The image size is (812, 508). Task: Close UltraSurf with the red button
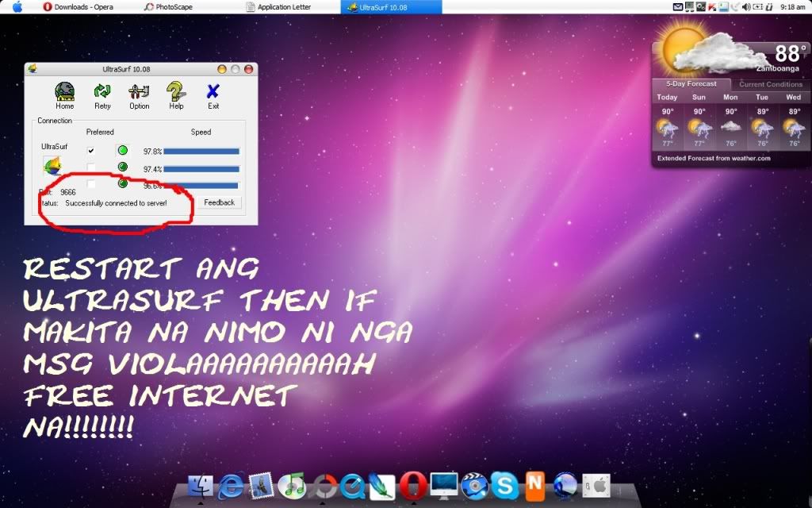click(x=248, y=69)
